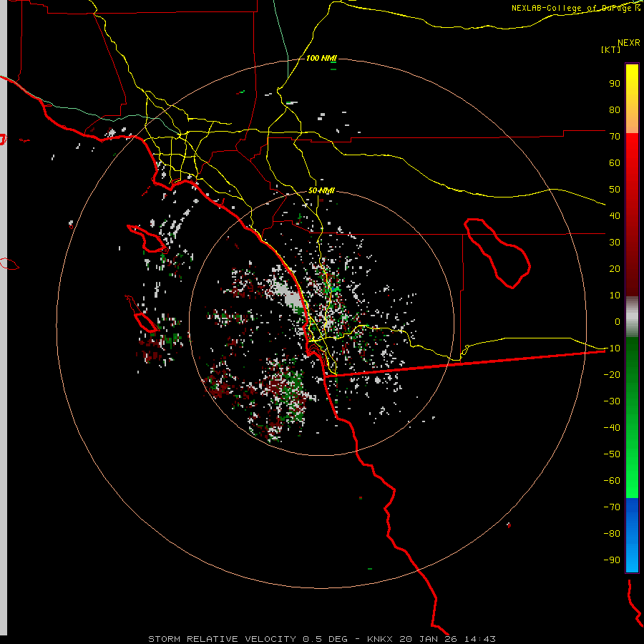Click the -40 value on velocity scale
Viewport: 644px width, 644px height.
612,428
